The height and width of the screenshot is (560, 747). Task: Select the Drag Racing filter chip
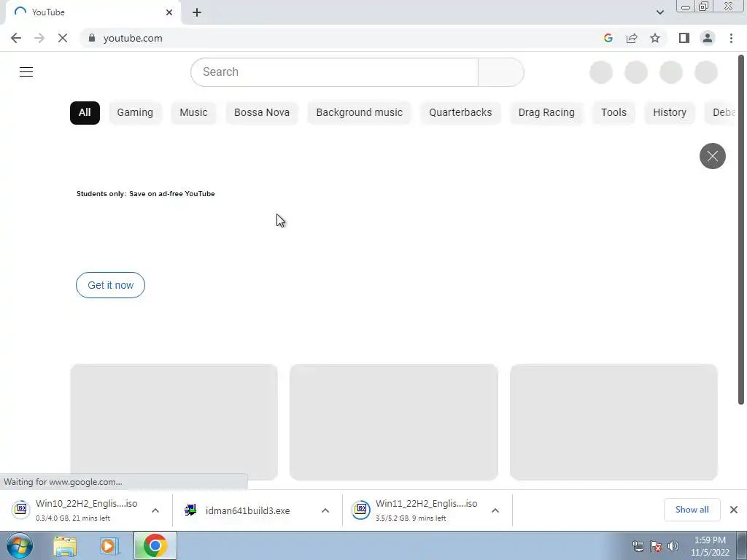click(x=546, y=113)
